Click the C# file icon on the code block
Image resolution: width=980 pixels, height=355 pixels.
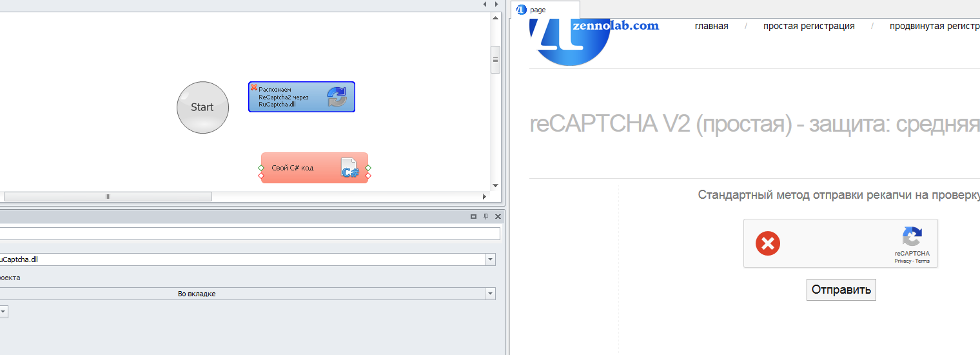tap(349, 168)
